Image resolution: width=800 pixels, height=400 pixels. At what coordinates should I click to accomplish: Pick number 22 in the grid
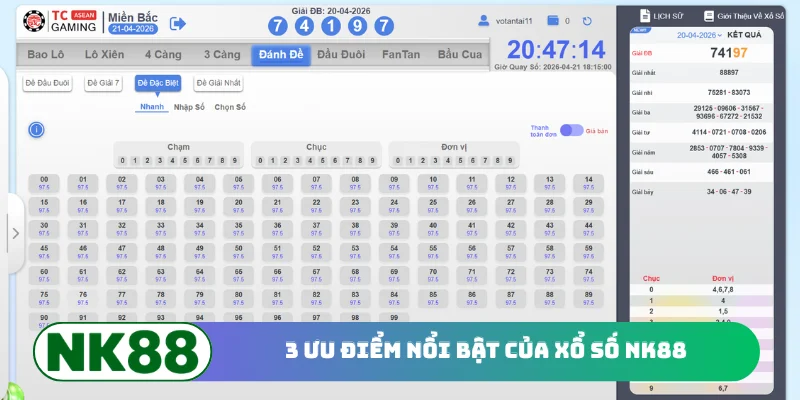point(316,206)
